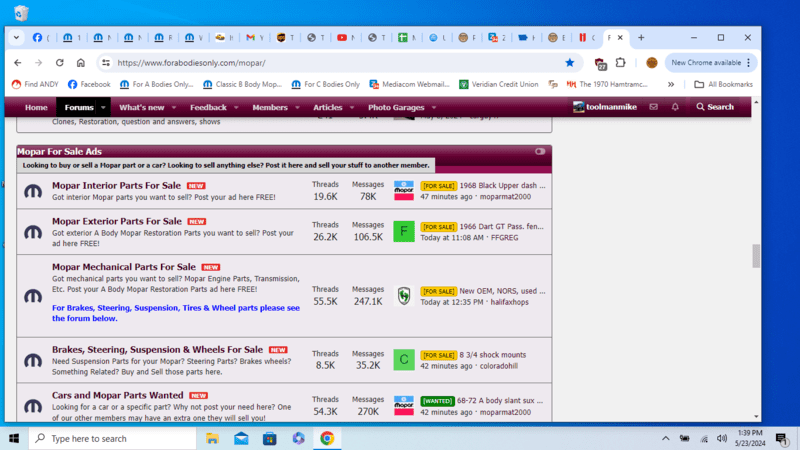Open the Home navigation tab
Image resolution: width=800 pixels, height=450 pixels.
pos(36,107)
